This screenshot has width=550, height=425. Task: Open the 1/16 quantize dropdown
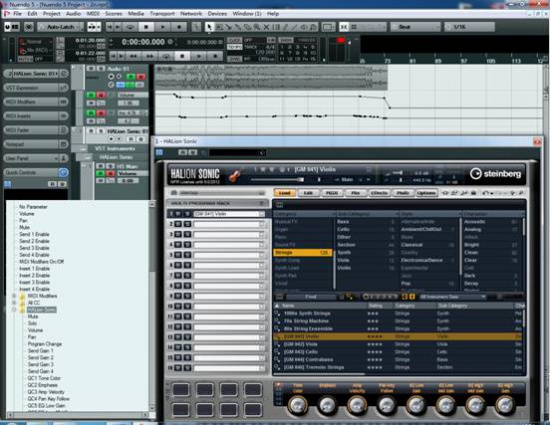[469, 27]
